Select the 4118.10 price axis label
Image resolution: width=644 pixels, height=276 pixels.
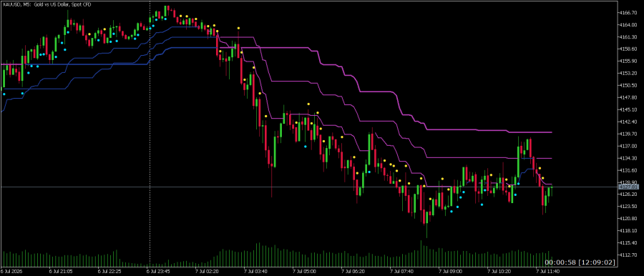(x=628, y=231)
